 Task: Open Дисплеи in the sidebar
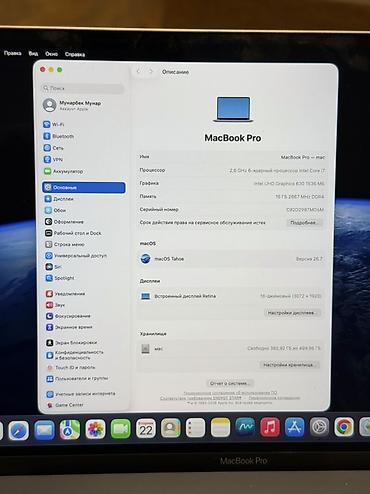click(x=59, y=199)
